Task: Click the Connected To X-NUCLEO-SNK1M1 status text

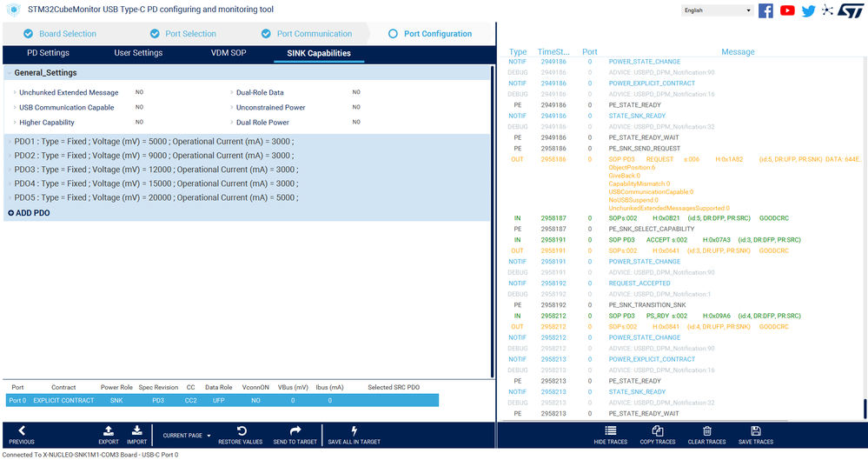Action: point(90,455)
